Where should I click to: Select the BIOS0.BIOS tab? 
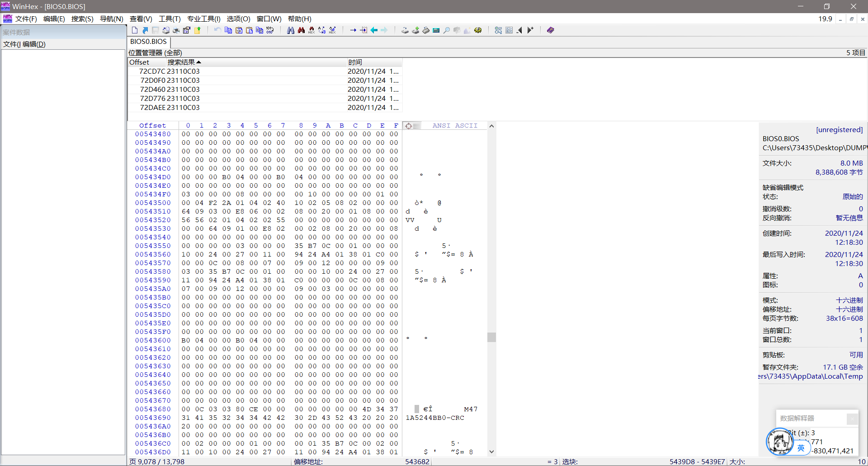pos(148,42)
